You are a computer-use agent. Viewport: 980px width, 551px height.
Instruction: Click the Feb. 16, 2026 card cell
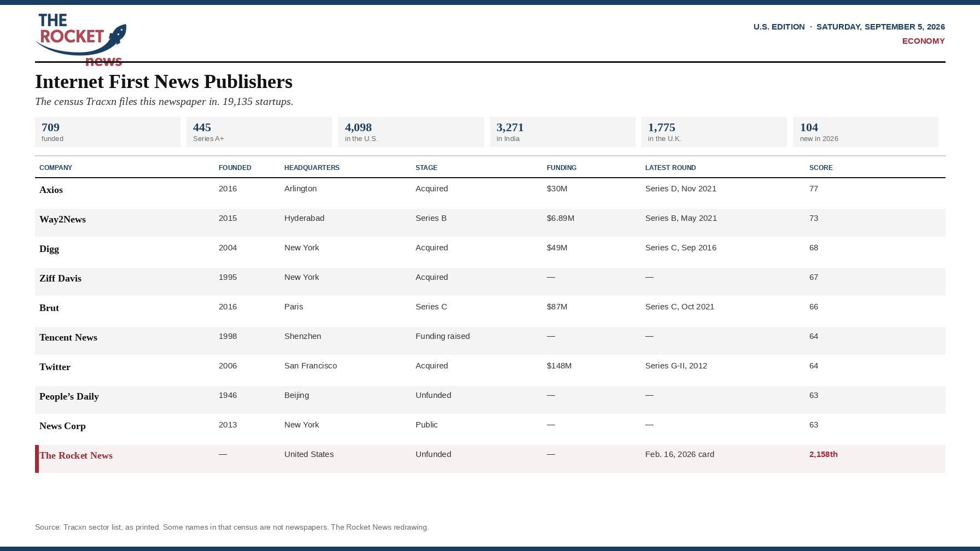pyautogui.click(x=680, y=454)
